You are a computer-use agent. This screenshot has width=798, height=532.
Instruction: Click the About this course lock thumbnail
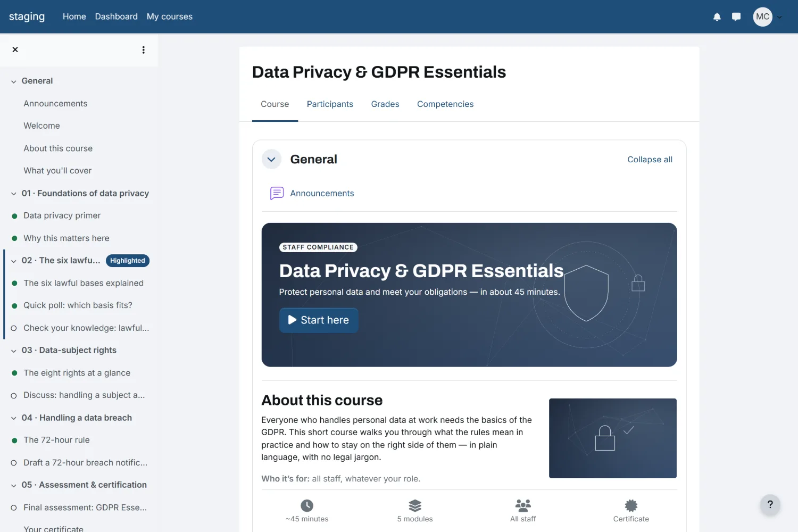613,438
